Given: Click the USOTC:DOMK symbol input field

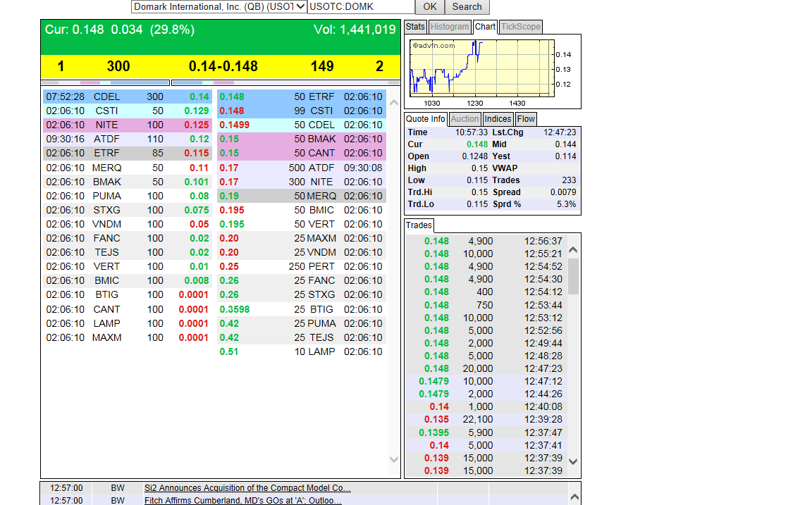Looking at the screenshot, I should point(361,7).
